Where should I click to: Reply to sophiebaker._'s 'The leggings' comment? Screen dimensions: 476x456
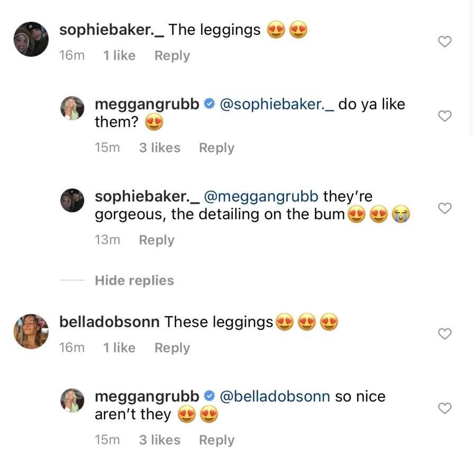pyautogui.click(x=172, y=56)
